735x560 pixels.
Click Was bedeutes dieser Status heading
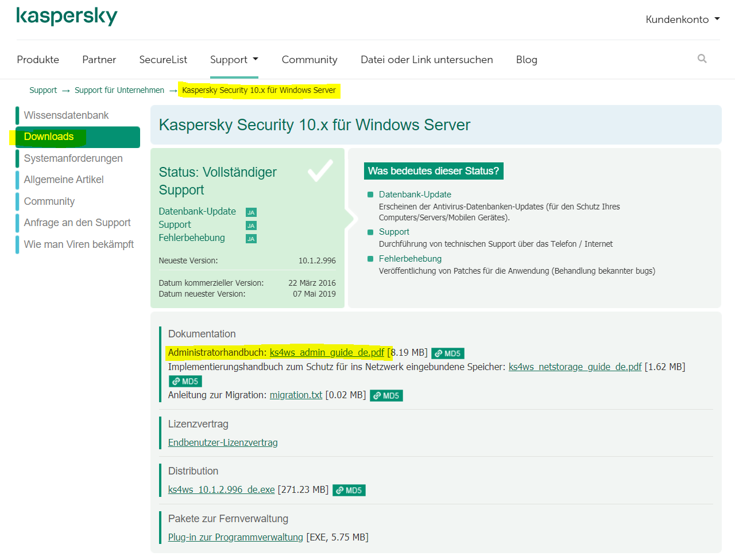pyautogui.click(x=434, y=171)
